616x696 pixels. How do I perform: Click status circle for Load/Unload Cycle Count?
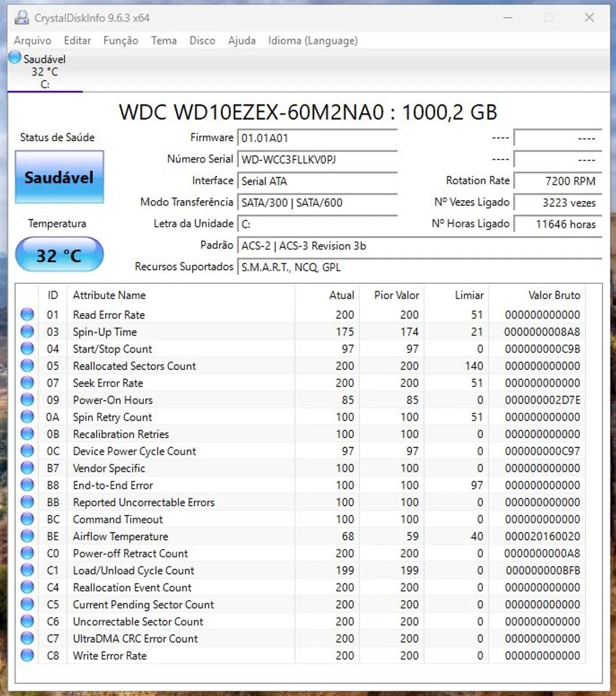[x=27, y=570]
